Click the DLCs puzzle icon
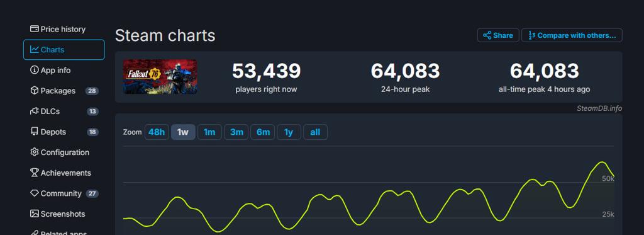644x235 pixels. click(35, 111)
